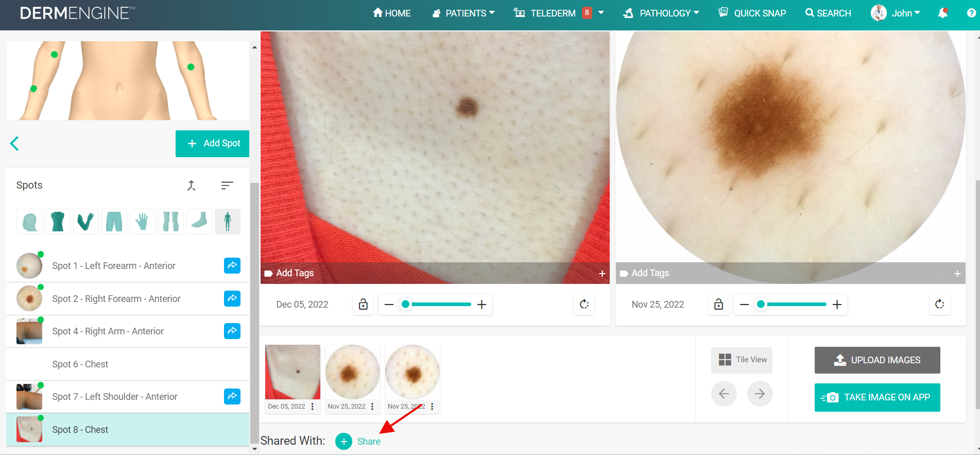Adjust the Nov 25, 2022 zoom slider
Viewport: 980px width, 455px height.
(791, 305)
